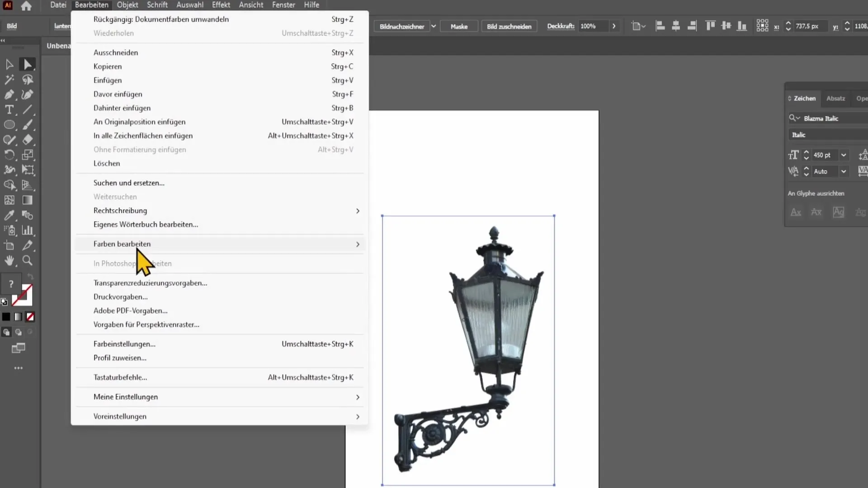Open font family search dropdown
Image resolution: width=868 pixels, height=488 pixels.
tap(794, 118)
